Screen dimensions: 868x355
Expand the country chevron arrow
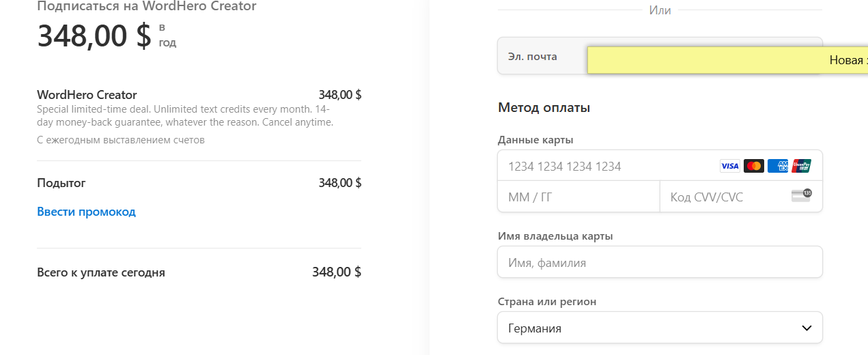tap(806, 328)
